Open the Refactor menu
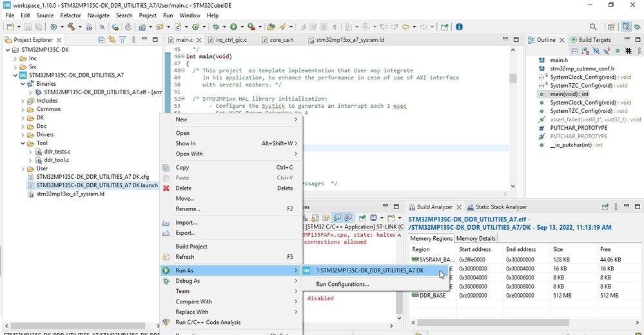Image resolution: width=644 pixels, height=335 pixels. 70,15
